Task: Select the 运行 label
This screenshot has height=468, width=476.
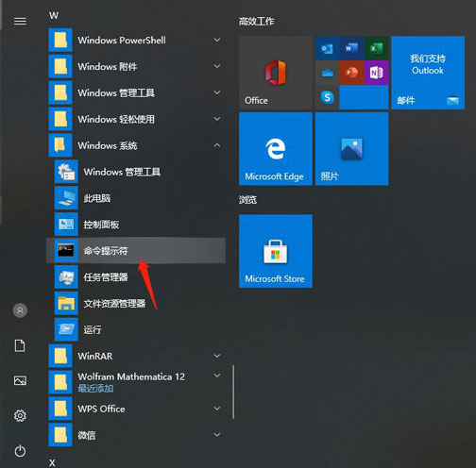Action: (x=93, y=330)
